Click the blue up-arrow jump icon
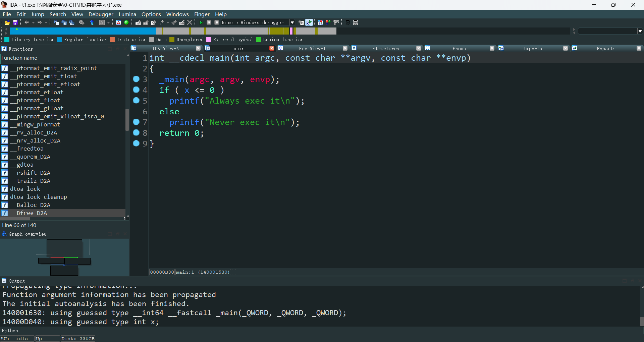This screenshot has width=644, height=342. (92, 22)
